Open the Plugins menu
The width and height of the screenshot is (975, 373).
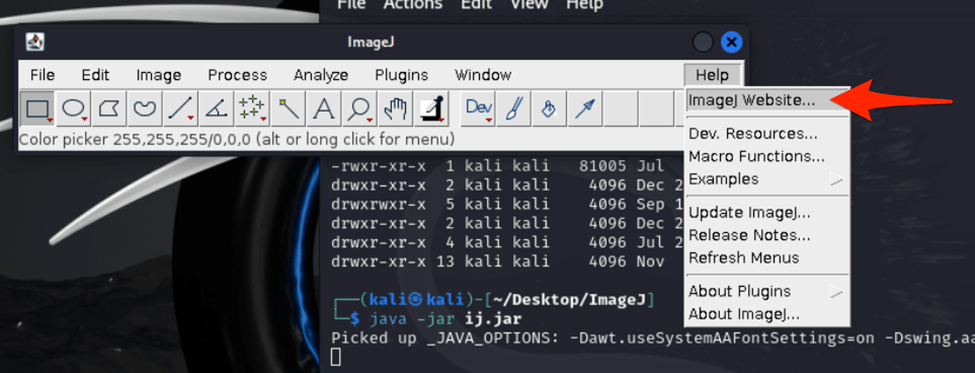pos(401,75)
